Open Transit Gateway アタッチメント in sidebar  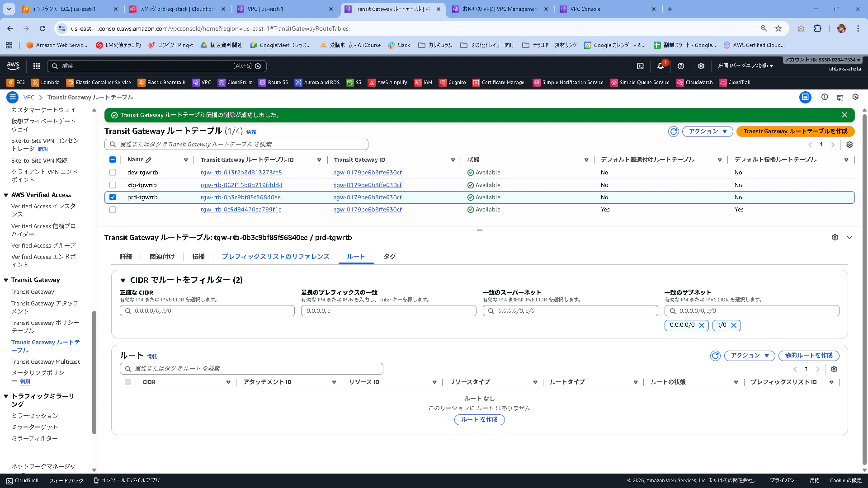(45, 307)
